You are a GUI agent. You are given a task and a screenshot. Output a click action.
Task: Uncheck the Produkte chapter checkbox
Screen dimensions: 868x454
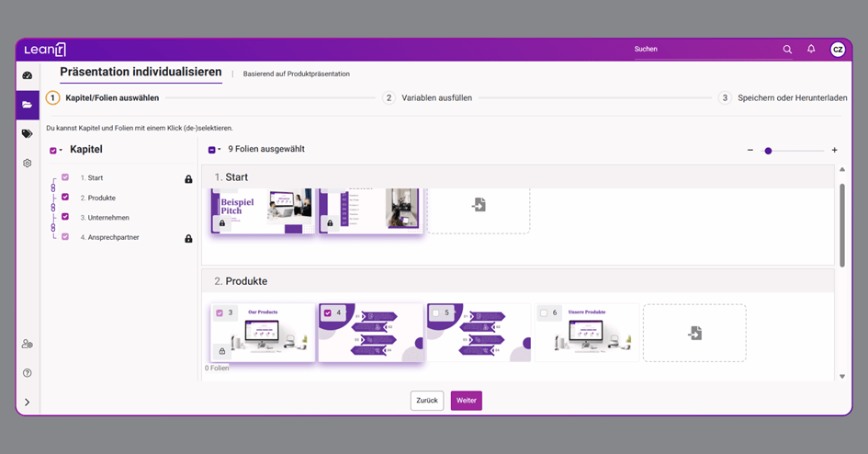tap(65, 198)
